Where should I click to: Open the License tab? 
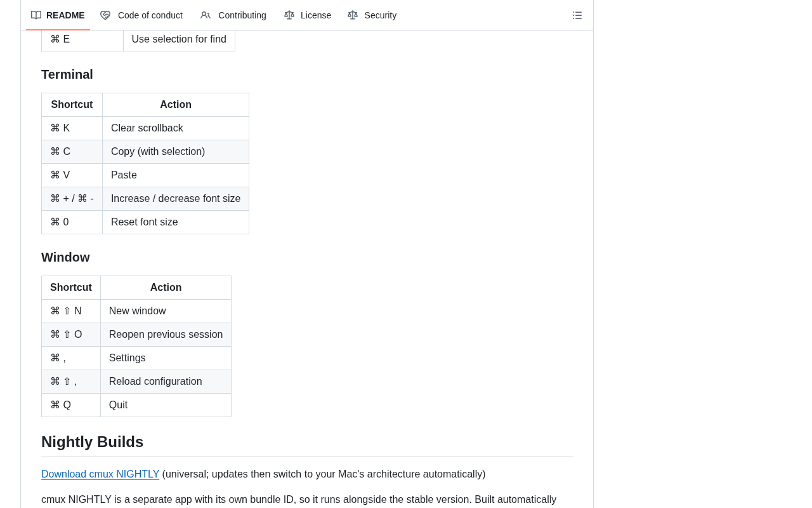[x=308, y=15]
